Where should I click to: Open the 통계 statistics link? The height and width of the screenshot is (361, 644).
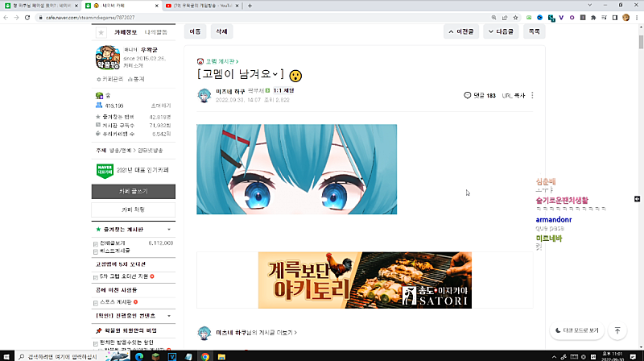pyautogui.click(x=136, y=79)
